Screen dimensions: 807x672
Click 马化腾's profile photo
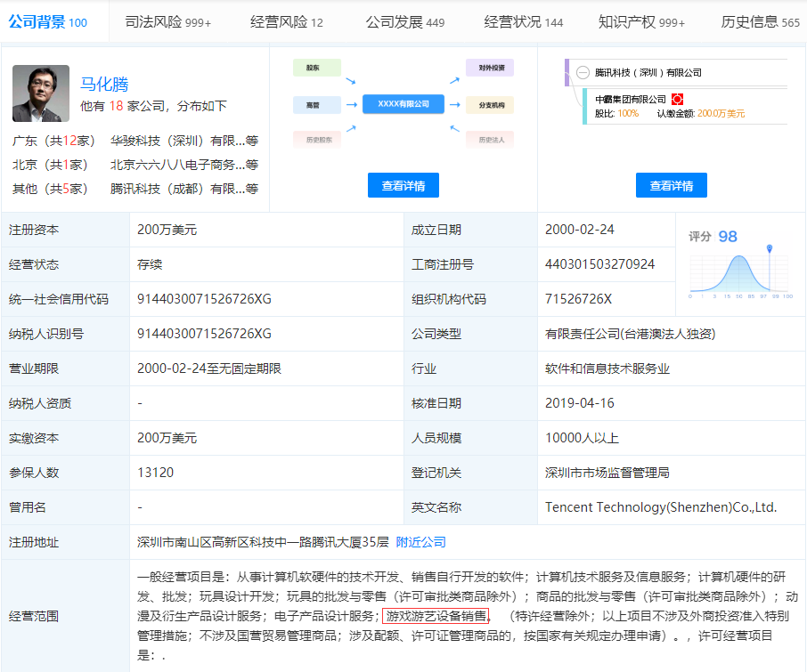pyautogui.click(x=41, y=93)
